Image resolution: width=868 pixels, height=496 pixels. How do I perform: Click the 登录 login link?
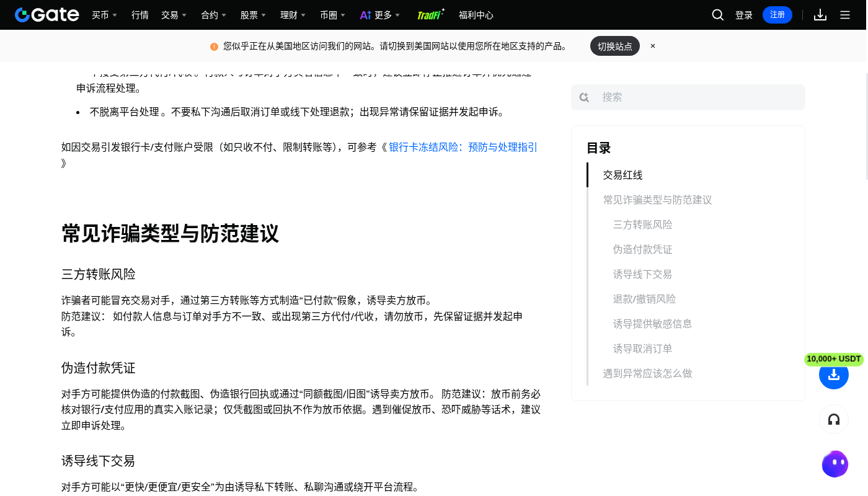(x=744, y=15)
